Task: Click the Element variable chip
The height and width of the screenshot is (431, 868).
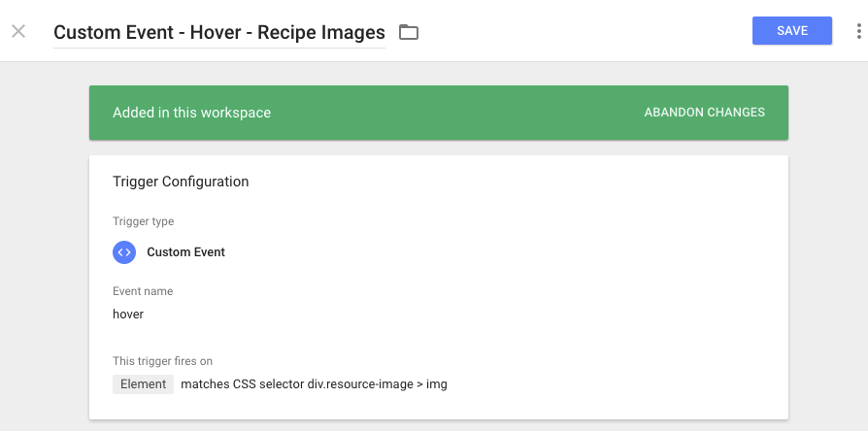Action: pyautogui.click(x=143, y=384)
